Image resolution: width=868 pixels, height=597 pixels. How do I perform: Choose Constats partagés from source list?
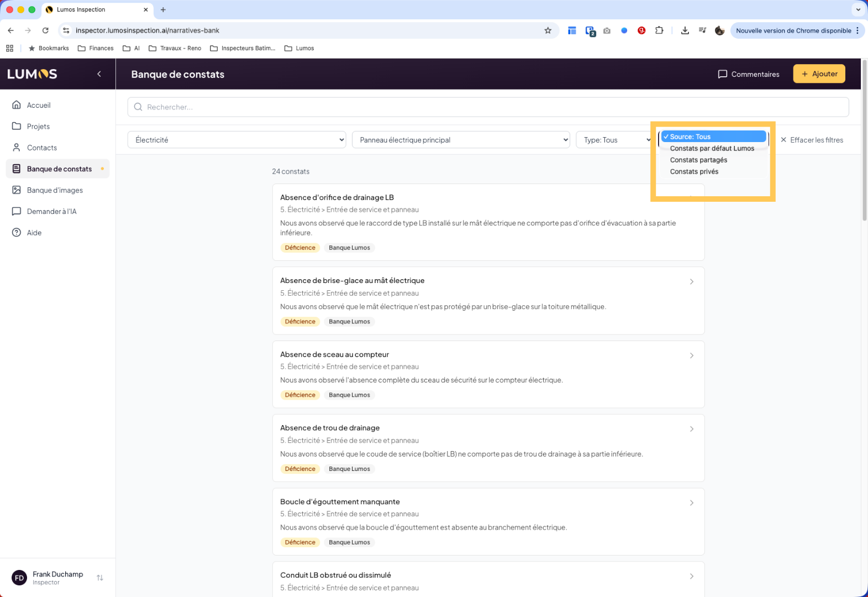tap(698, 160)
